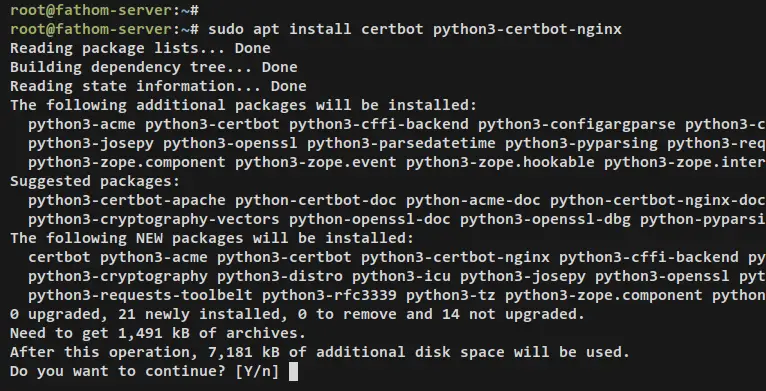
Task: Select the top 'root@fathom-server' prompt
Action: 91,10
